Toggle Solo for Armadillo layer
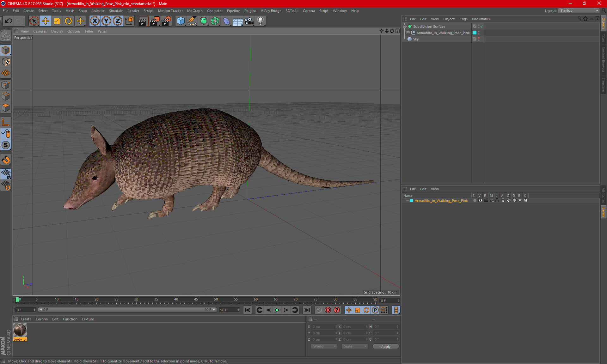This screenshot has width=607, height=364. pyautogui.click(x=475, y=201)
